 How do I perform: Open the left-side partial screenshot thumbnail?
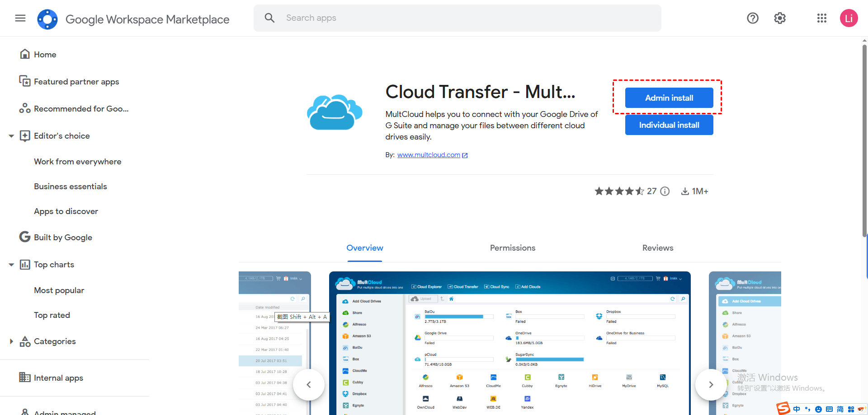[x=275, y=343]
